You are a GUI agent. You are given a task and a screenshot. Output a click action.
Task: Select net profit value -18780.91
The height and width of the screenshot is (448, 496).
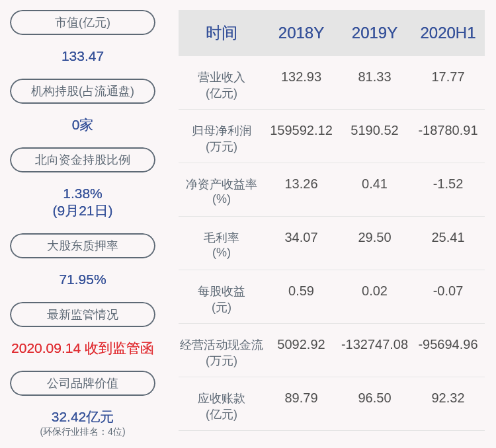click(448, 131)
